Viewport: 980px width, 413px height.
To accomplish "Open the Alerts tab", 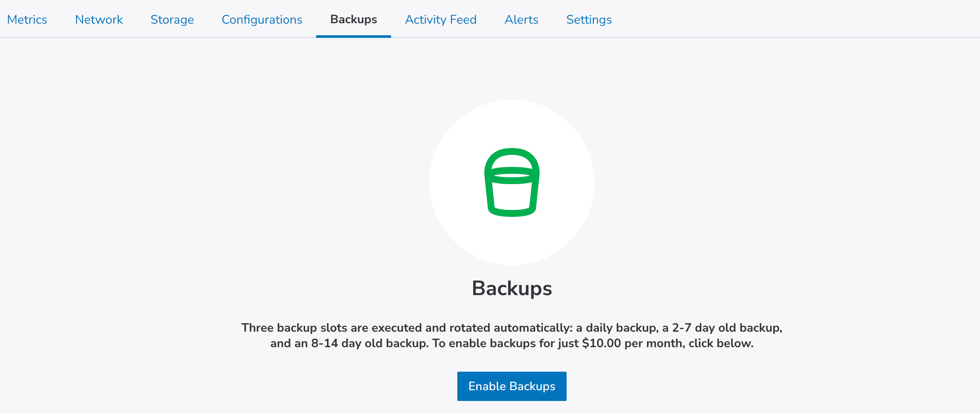I will pos(521,20).
